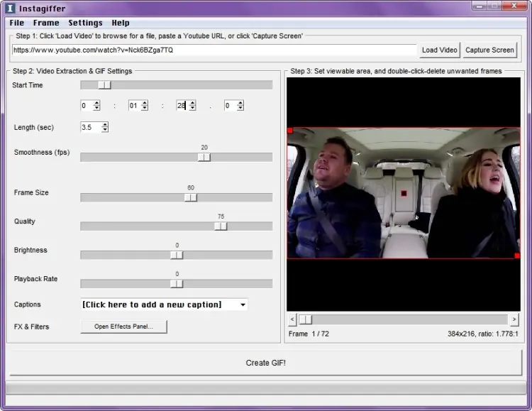This screenshot has width=532, height=411.
Task: Click the video preview frame
Action: pyautogui.click(x=404, y=193)
